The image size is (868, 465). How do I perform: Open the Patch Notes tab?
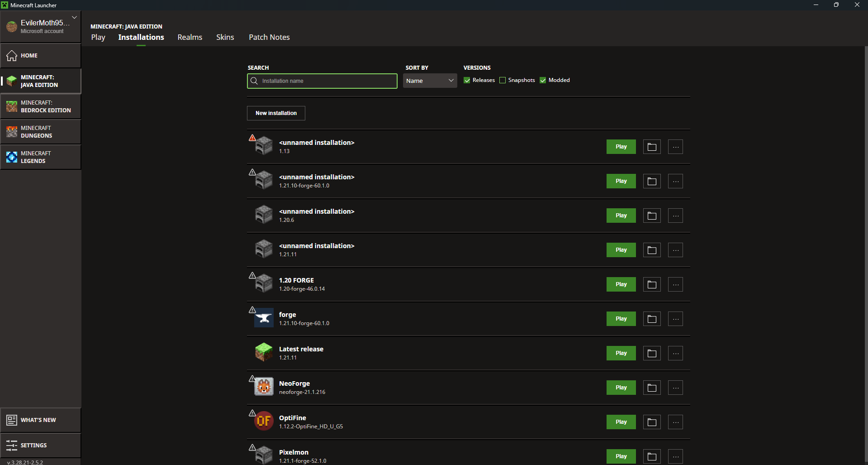coord(269,37)
